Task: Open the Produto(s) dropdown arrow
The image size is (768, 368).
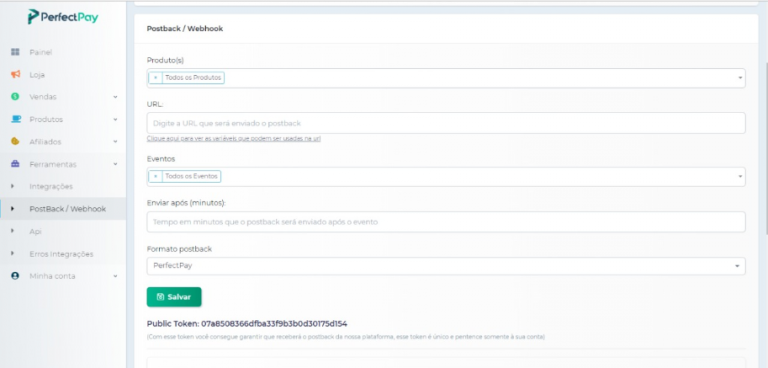Action: [740, 78]
